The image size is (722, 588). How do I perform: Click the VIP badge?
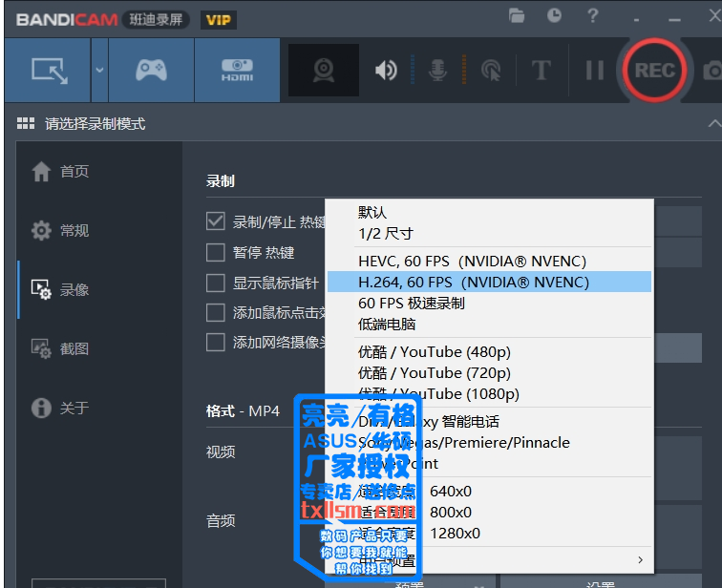pyautogui.click(x=219, y=20)
